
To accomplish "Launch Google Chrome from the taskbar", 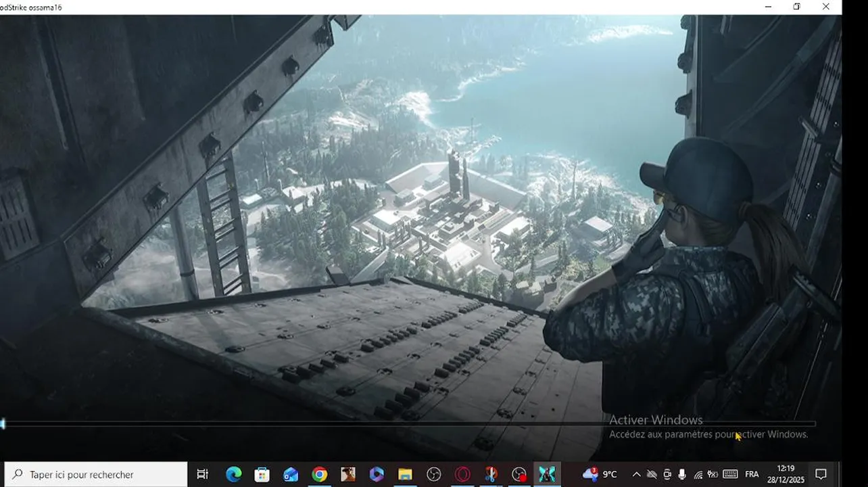I will (x=319, y=475).
